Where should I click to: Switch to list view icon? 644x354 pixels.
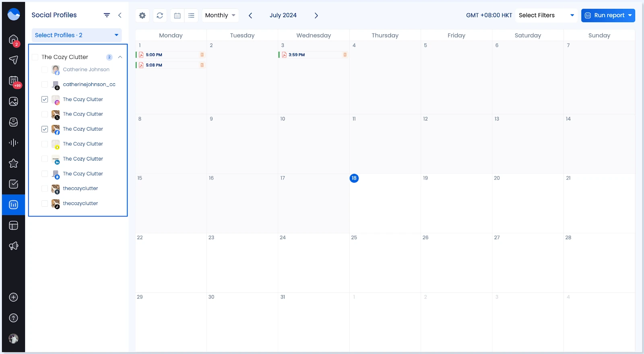click(x=191, y=15)
